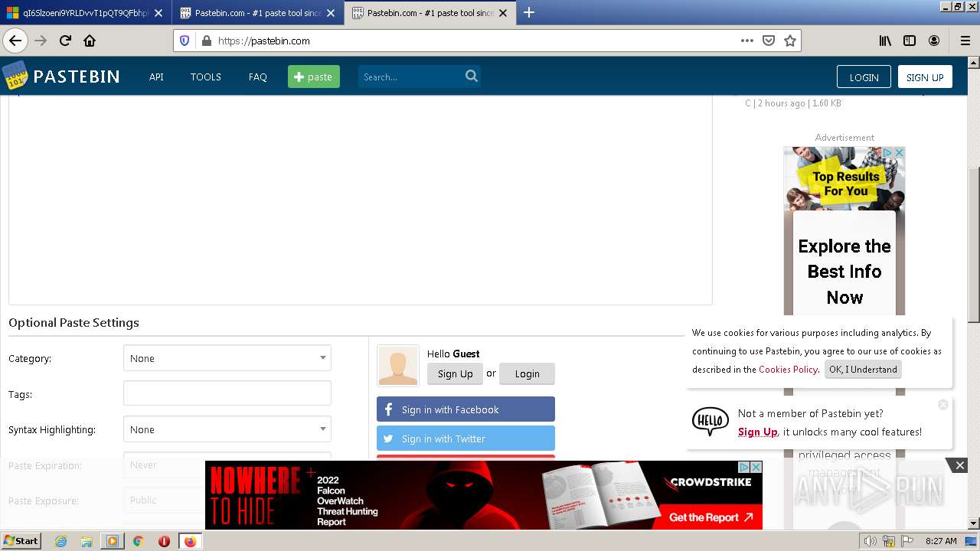Open Chrome from the taskbar

[138, 541]
